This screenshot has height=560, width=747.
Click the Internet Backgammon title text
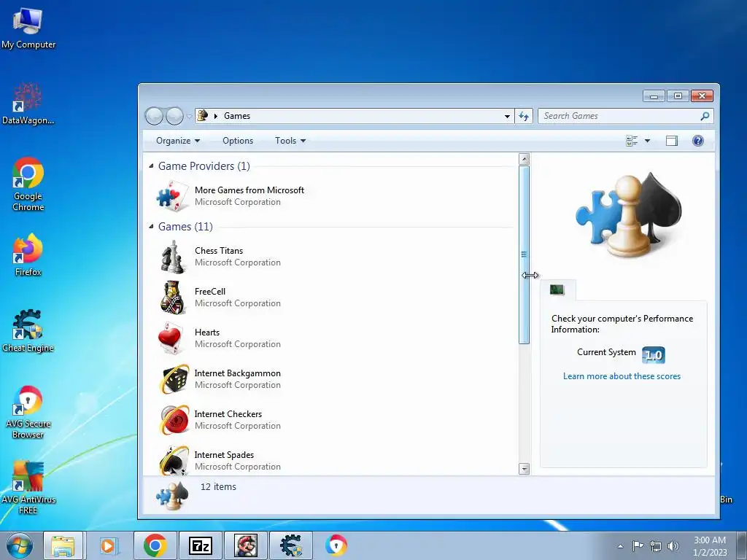coord(237,373)
